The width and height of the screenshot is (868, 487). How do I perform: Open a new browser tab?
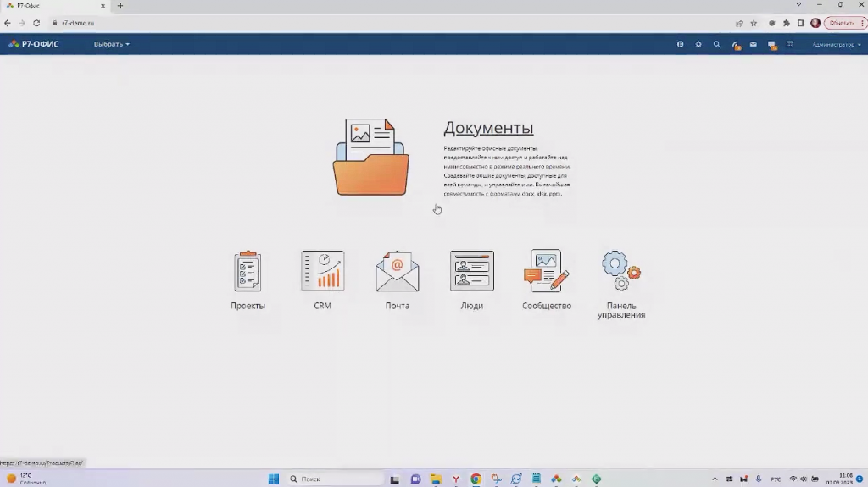click(x=120, y=6)
